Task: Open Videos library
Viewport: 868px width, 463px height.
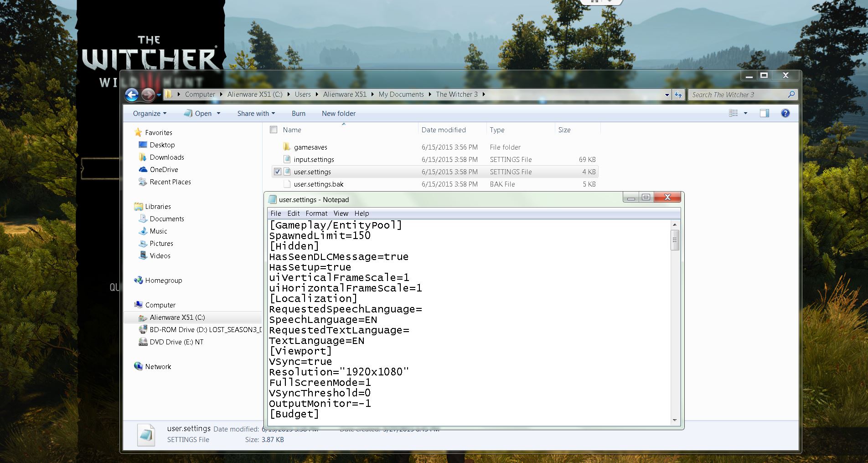Action: 160,256
